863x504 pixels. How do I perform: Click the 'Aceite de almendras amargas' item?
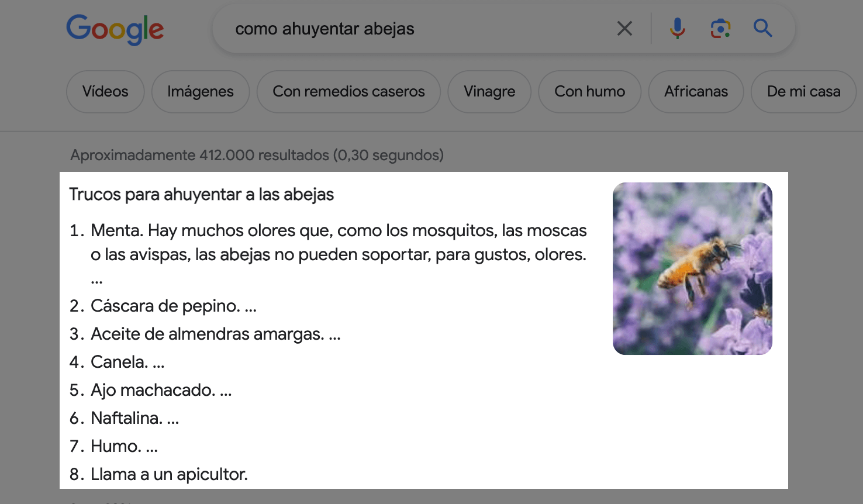coord(208,334)
